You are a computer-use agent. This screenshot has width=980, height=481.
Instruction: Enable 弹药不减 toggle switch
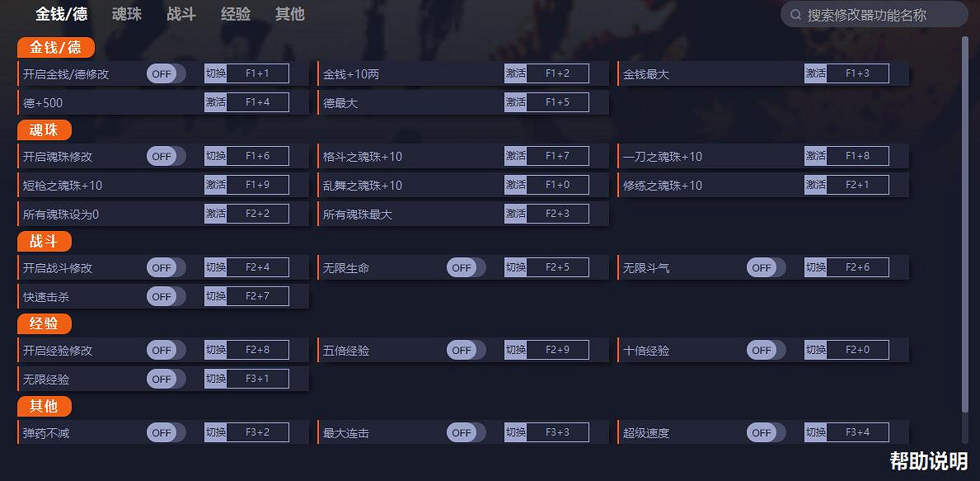click(x=166, y=433)
